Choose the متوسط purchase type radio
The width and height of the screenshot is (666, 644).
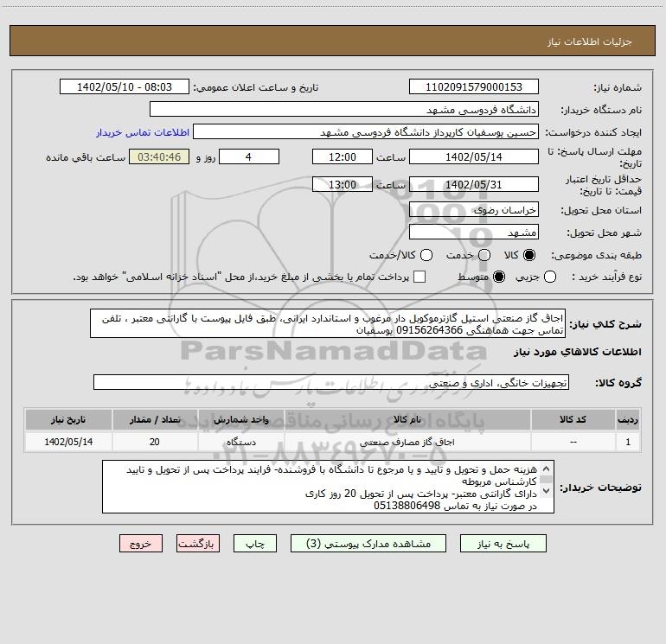(x=499, y=277)
